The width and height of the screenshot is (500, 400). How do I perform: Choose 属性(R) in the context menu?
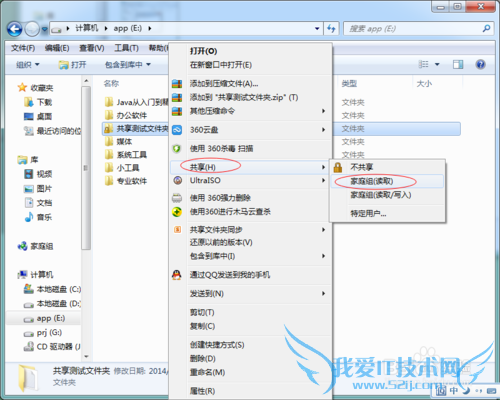point(202,391)
